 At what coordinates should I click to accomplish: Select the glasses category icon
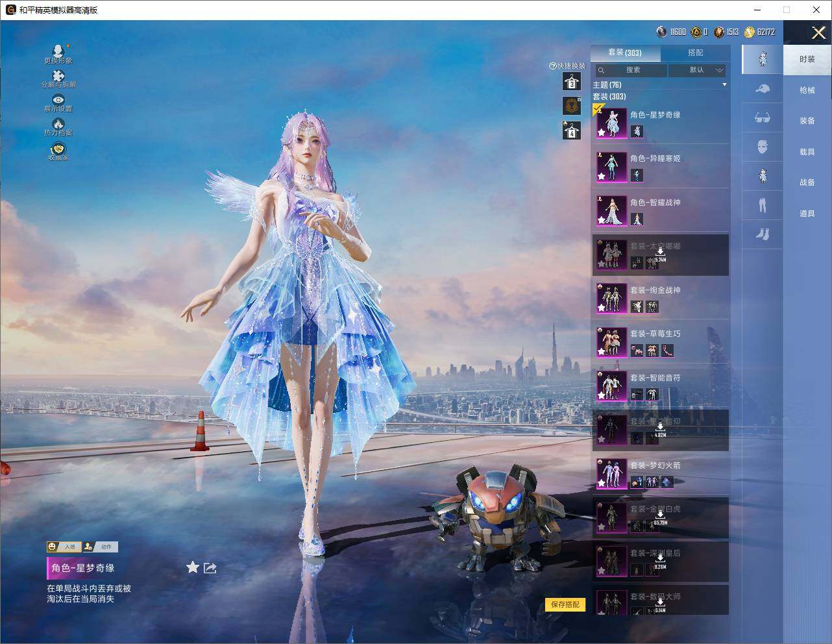click(x=763, y=118)
